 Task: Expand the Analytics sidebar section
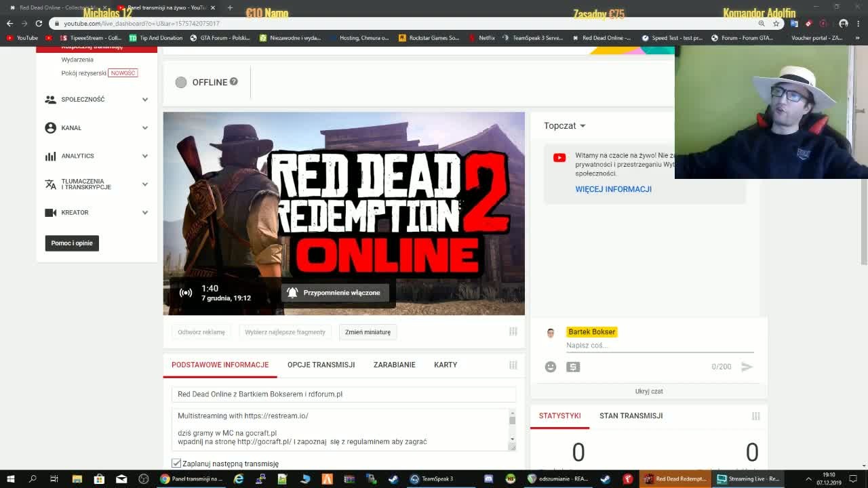click(x=97, y=156)
